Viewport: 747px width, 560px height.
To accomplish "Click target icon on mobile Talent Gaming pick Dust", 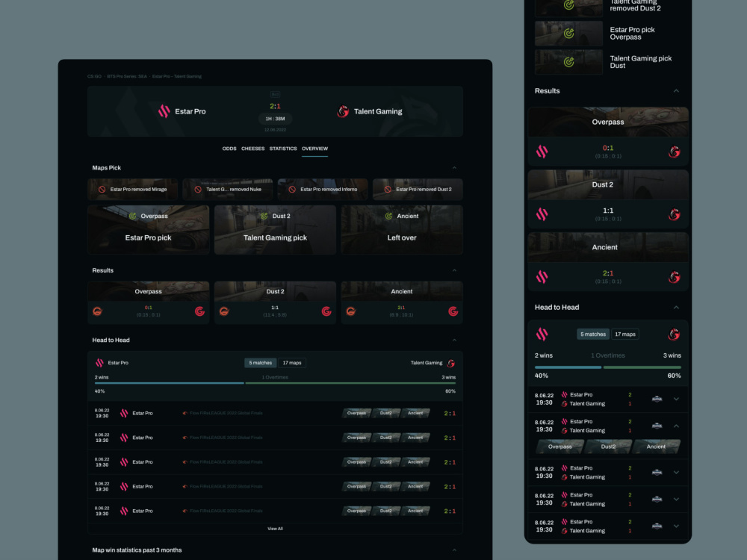I will click(568, 62).
